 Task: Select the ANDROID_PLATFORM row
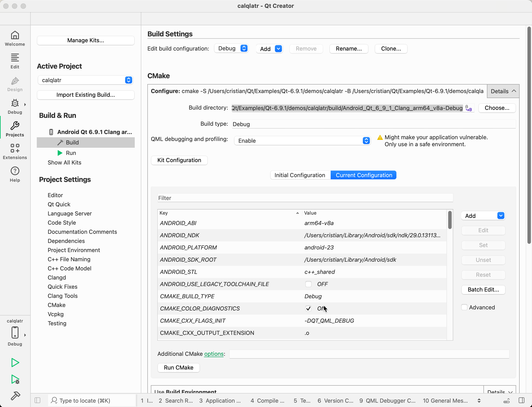[x=302, y=247]
